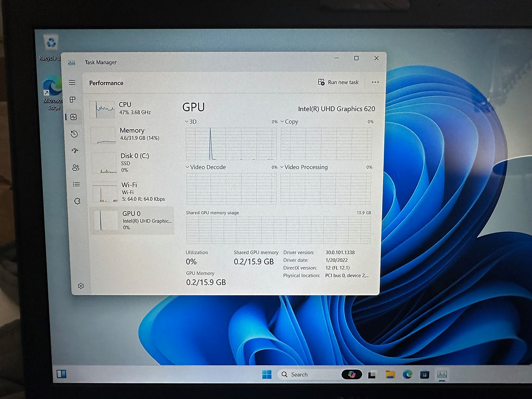Click the Task Manager title bar app icon
This screenshot has height=399, width=532.
click(x=71, y=62)
